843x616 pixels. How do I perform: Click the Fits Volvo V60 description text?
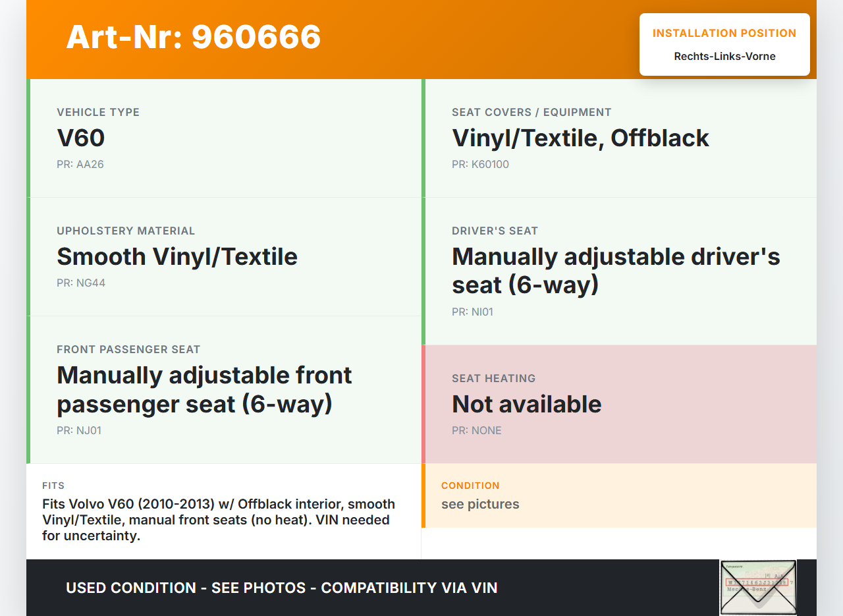click(219, 520)
